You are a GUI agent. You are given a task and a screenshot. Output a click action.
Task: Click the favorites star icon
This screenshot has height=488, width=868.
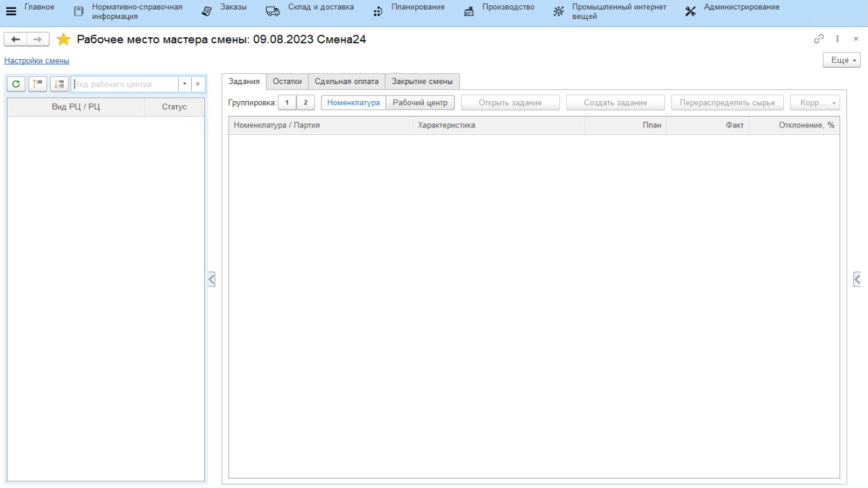[x=63, y=39]
